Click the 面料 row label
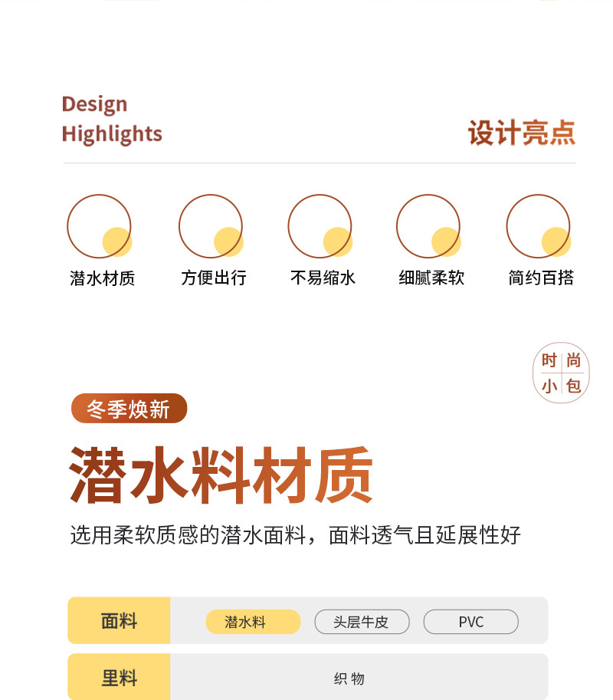The image size is (613, 700). 119,621
